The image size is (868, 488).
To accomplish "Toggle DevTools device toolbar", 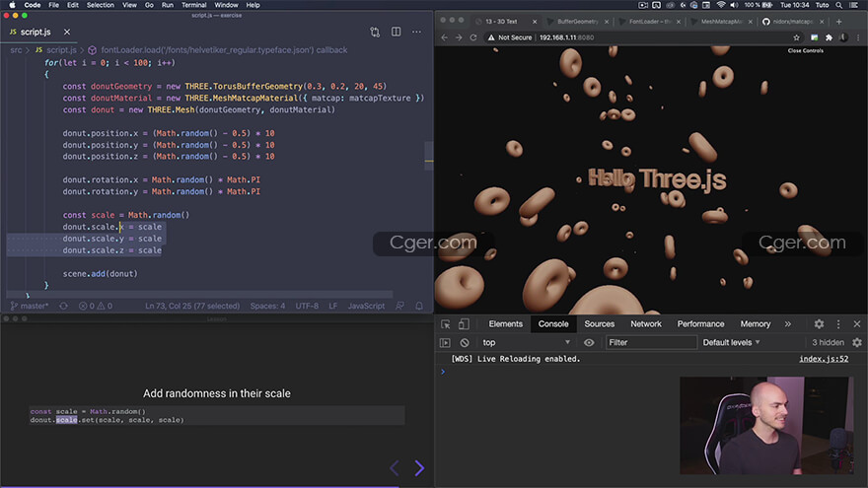I will tap(464, 324).
